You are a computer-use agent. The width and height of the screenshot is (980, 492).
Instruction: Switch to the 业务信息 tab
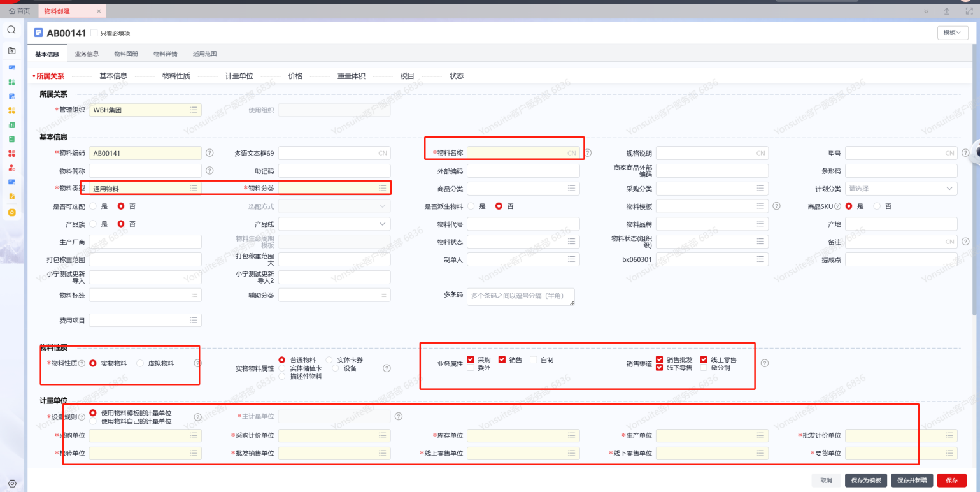pyautogui.click(x=87, y=54)
